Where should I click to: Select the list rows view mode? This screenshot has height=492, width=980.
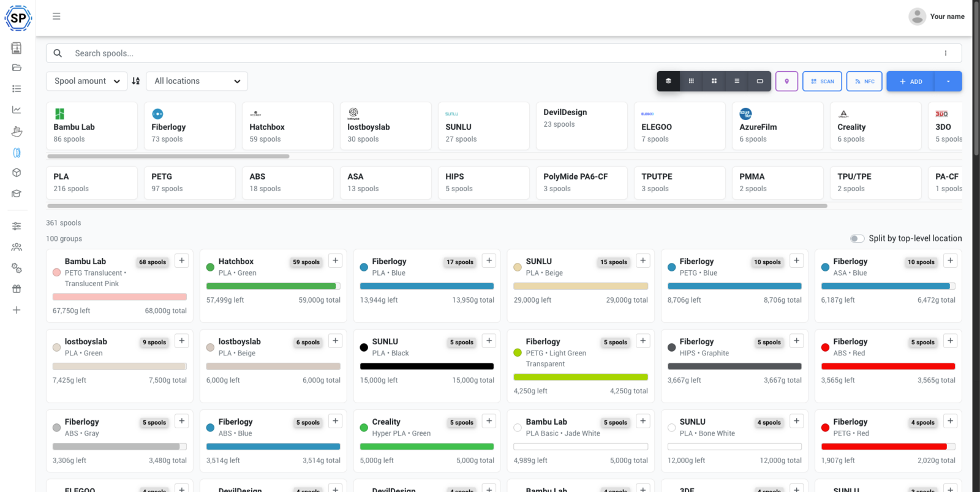point(737,81)
